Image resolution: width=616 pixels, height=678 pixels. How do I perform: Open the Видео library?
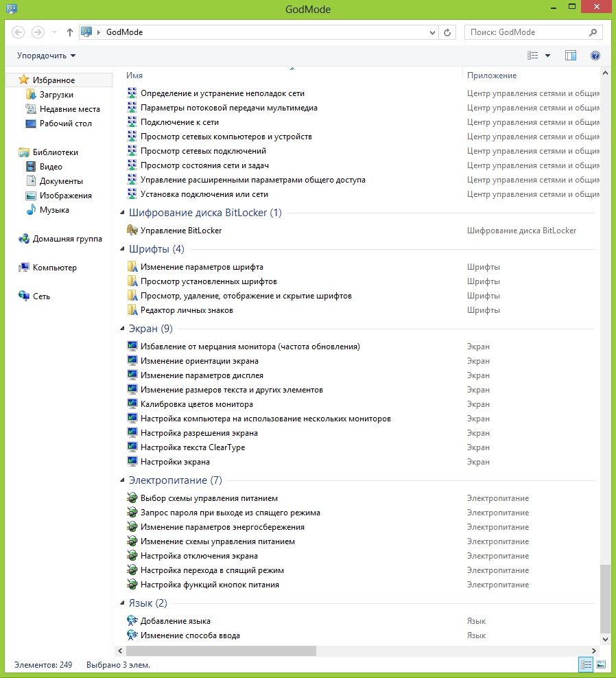pos(51,167)
